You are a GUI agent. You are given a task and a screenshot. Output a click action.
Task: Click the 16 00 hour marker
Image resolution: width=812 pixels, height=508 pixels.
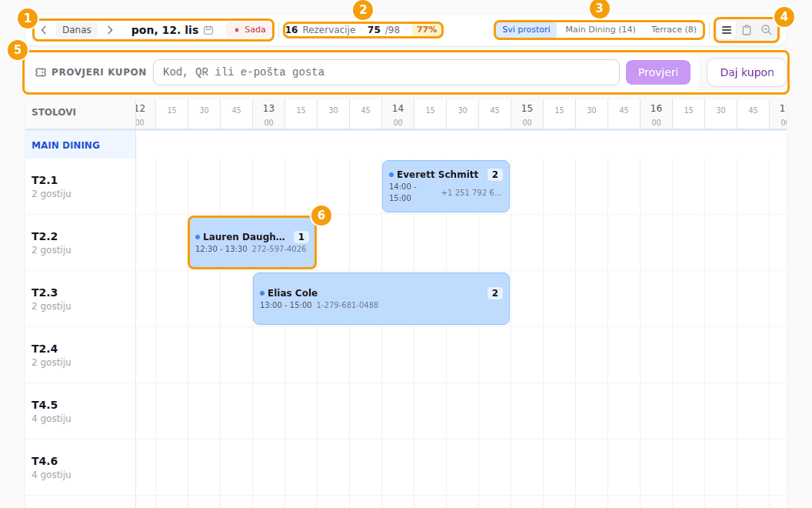click(x=656, y=115)
